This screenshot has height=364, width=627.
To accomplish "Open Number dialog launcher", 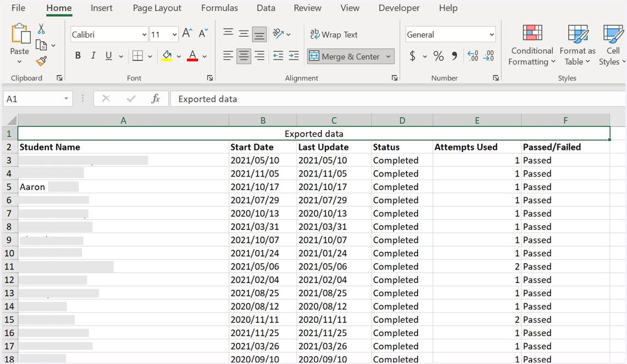I will click(x=495, y=78).
